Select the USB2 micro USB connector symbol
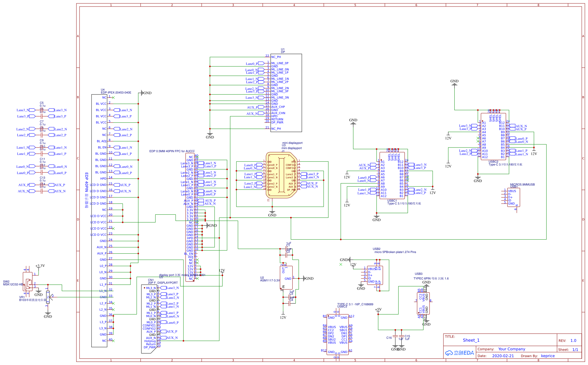588x365 pixels. coord(375,275)
